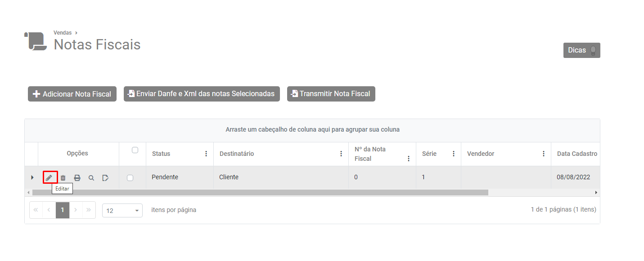The width and height of the screenshot is (644, 261).
Task: Open Série column options menu
Action: click(454, 154)
